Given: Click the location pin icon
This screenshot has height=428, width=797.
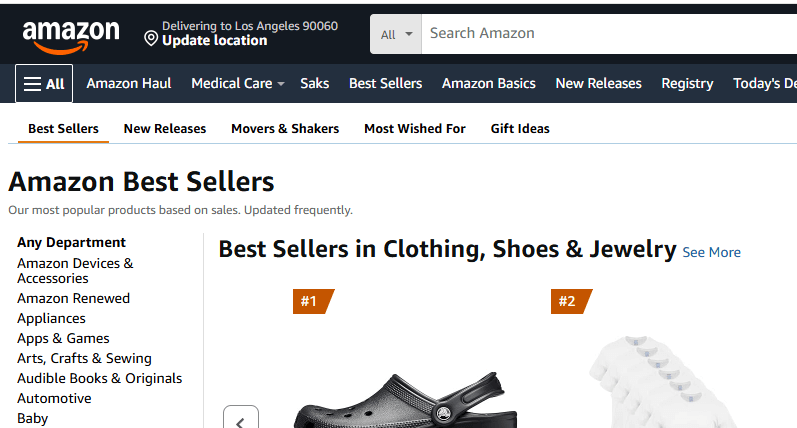Looking at the screenshot, I should [151, 38].
